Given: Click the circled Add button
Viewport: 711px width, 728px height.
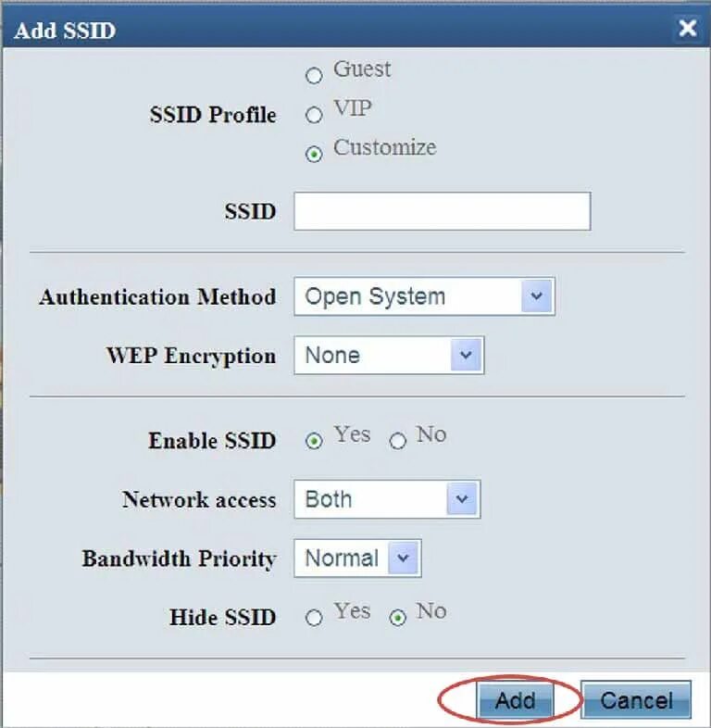Looking at the screenshot, I should tap(515, 700).
